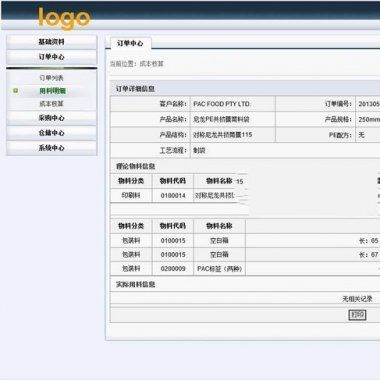
Task: Click the PE配方 value 无
Action: click(361, 135)
